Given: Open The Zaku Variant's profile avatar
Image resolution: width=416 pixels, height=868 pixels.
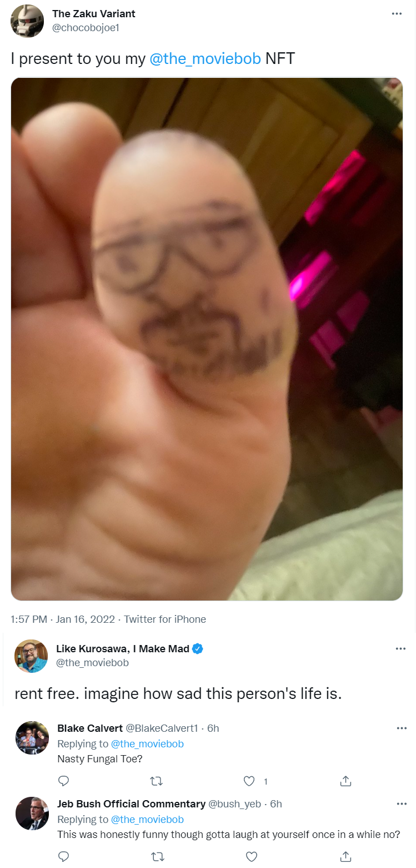Looking at the screenshot, I should coord(27,21).
